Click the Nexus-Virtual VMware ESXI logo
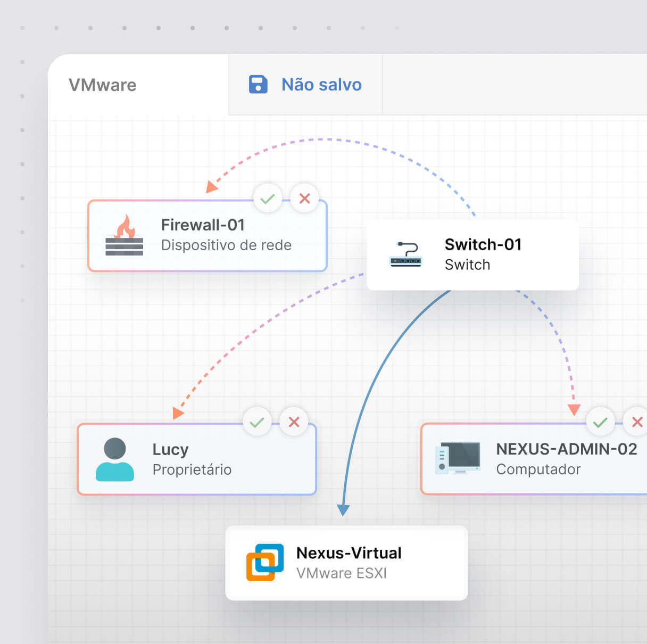This screenshot has width=647, height=644. tap(264, 563)
